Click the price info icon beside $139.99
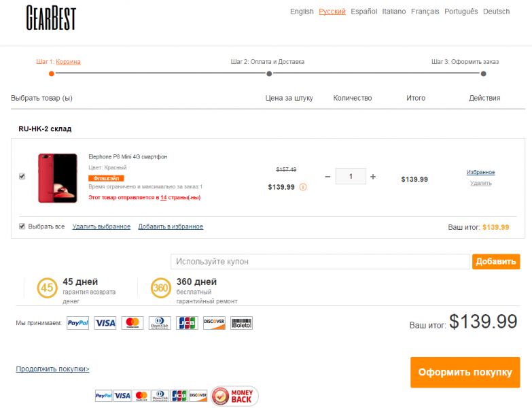Screen dimensions: 532x408 pyautogui.click(x=303, y=187)
